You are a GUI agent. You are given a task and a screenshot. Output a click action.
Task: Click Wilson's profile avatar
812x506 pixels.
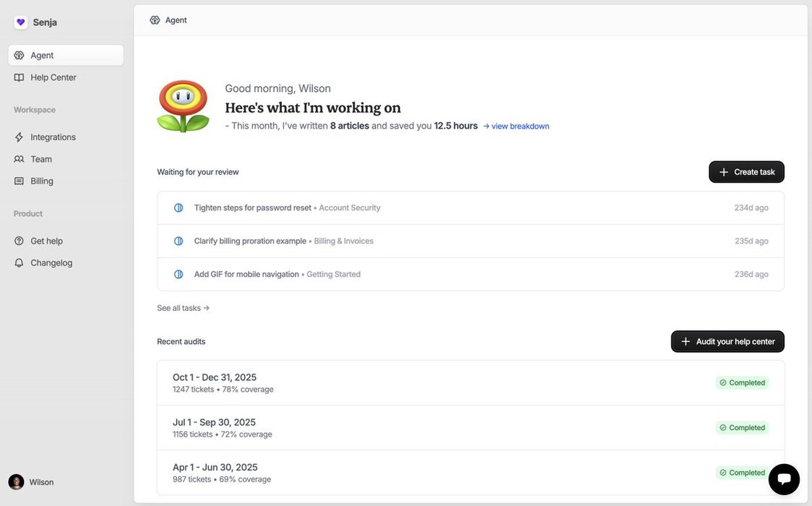coord(16,482)
